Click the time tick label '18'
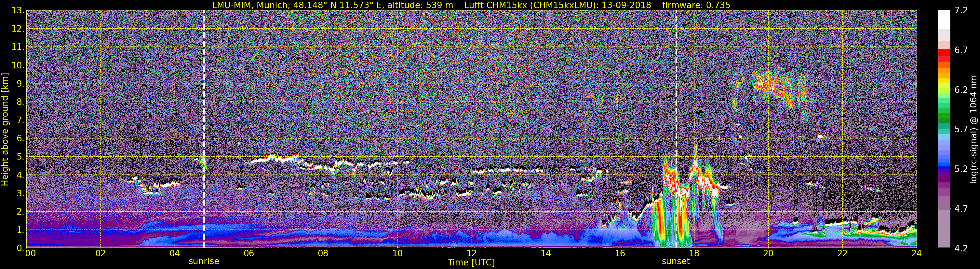Viewport: 980px width, 269px height. (694, 253)
